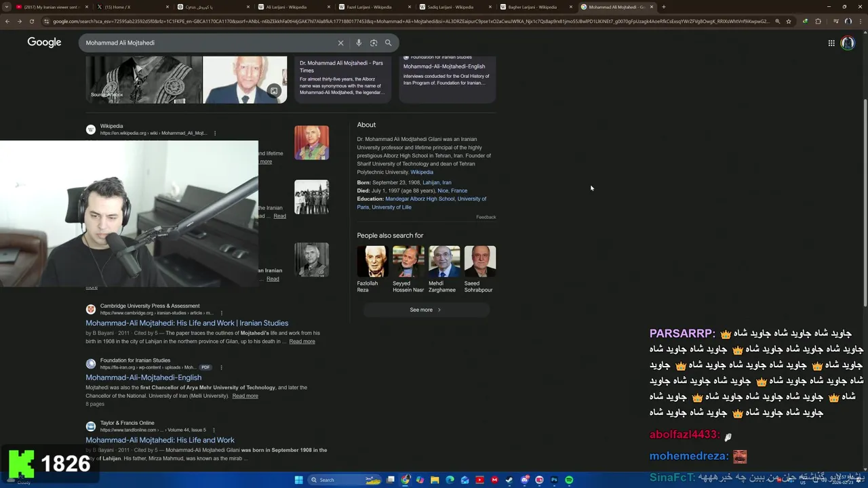Open Internet Download Manager extension
This screenshot has height=488, width=868.
click(805, 21)
